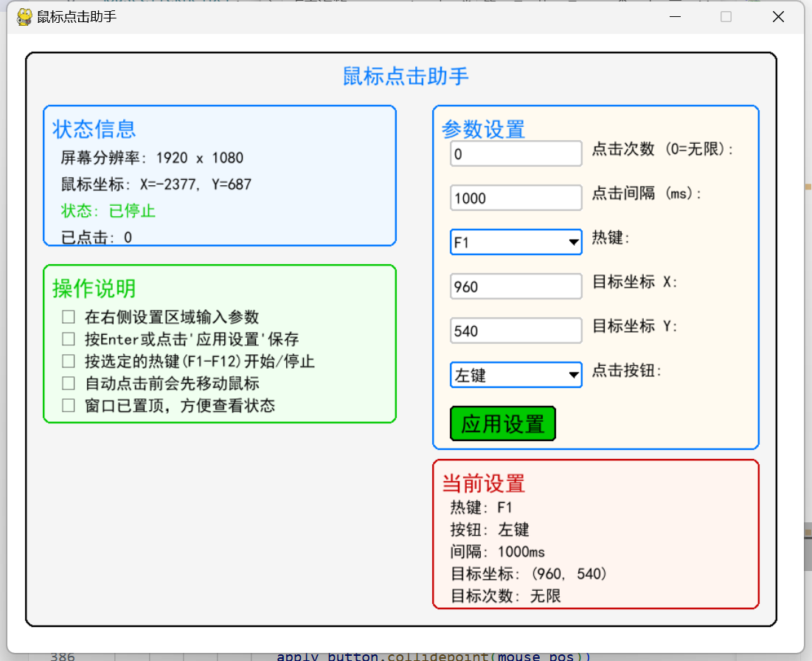Click the blue '鼠标点击助手' main title
The width and height of the screenshot is (812, 661).
tap(406, 76)
